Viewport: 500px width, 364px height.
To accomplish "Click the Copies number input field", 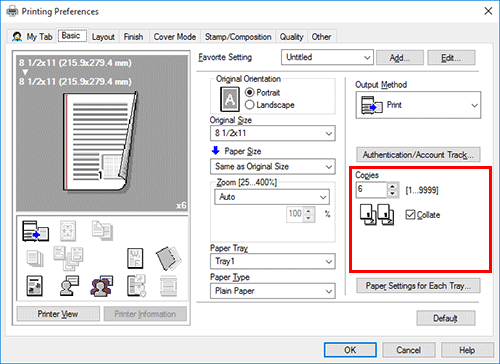I will 371,190.
